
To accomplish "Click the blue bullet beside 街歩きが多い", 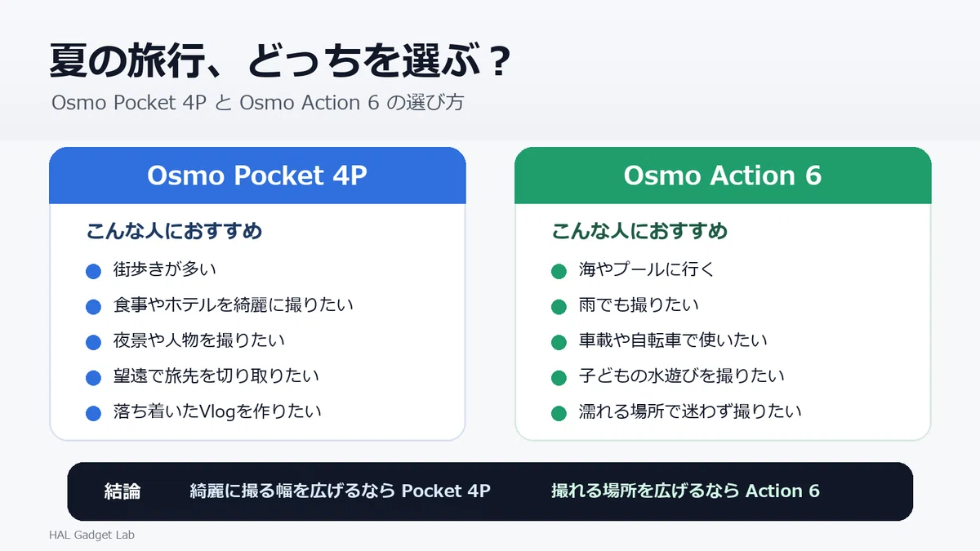I will (x=93, y=271).
